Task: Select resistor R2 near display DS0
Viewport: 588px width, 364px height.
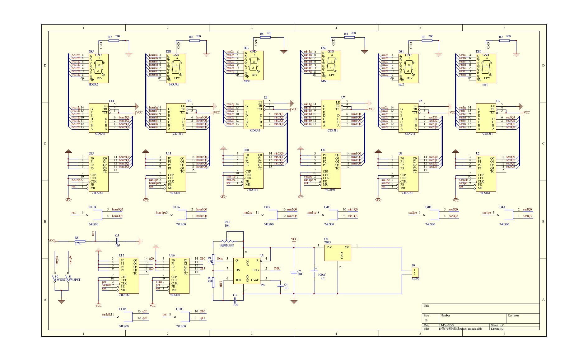Action: [x=505, y=40]
